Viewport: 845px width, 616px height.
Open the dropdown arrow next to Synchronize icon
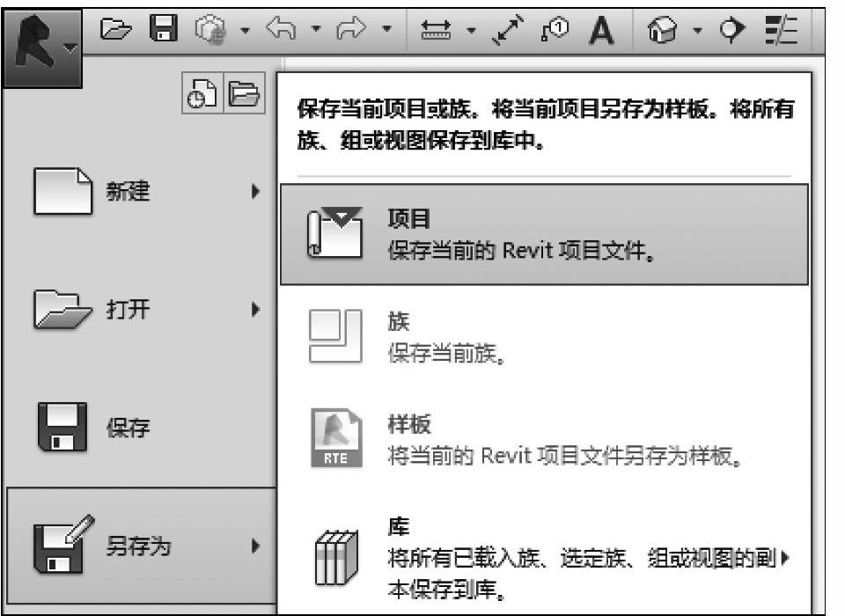245,30
